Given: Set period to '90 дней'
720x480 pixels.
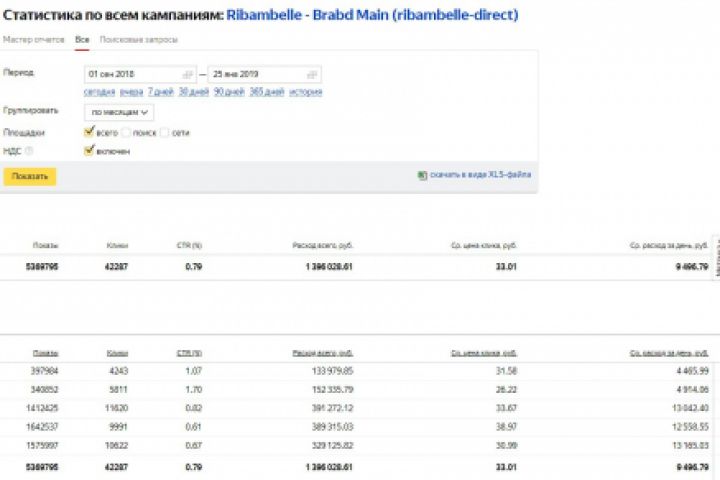Looking at the screenshot, I should click(229, 92).
